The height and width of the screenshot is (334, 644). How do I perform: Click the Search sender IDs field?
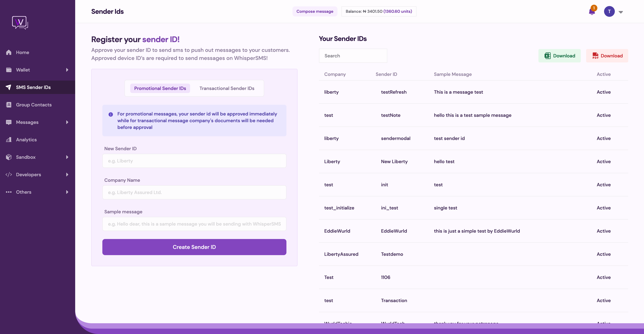pyautogui.click(x=353, y=56)
